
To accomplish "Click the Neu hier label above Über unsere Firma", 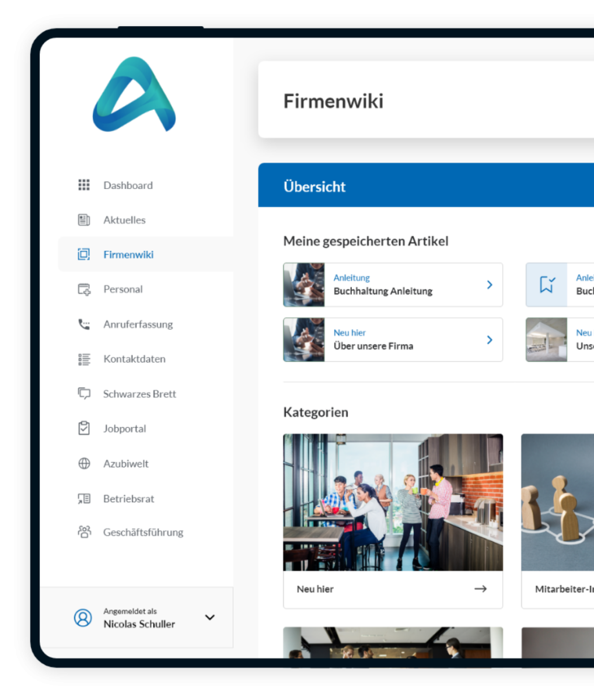I will (350, 332).
